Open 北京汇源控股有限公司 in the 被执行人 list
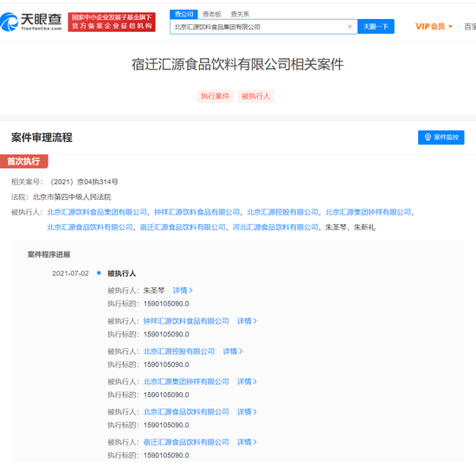The width and height of the screenshot is (476, 462). (283, 212)
